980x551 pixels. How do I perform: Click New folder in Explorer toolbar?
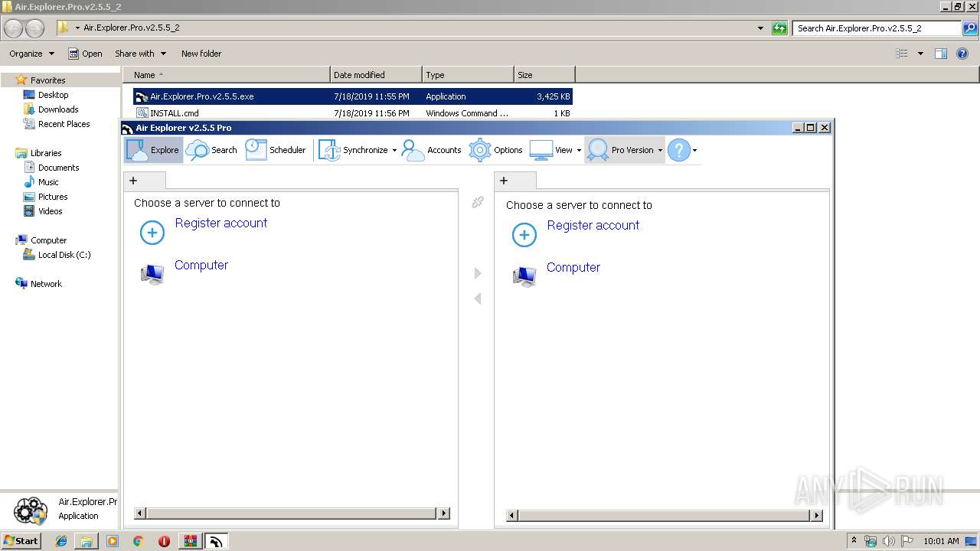tap(201, 54)
